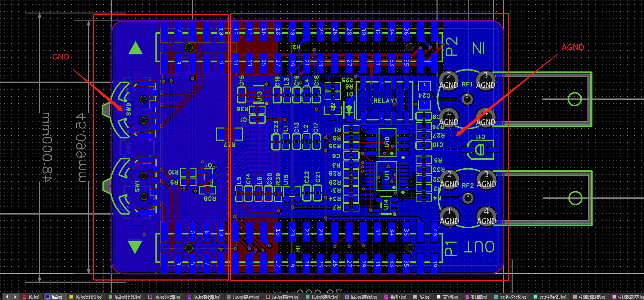Image resolution: width=644 pixels, height=300 pixels.
Task: Click the magenta swatch of 板框层
Action: [x=386, y=297]
